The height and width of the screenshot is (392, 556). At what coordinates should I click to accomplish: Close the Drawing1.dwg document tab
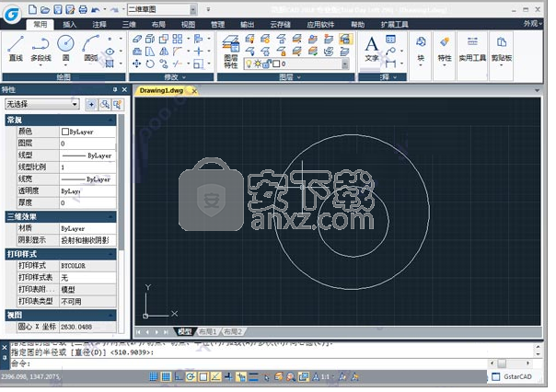tap(194, 91)
